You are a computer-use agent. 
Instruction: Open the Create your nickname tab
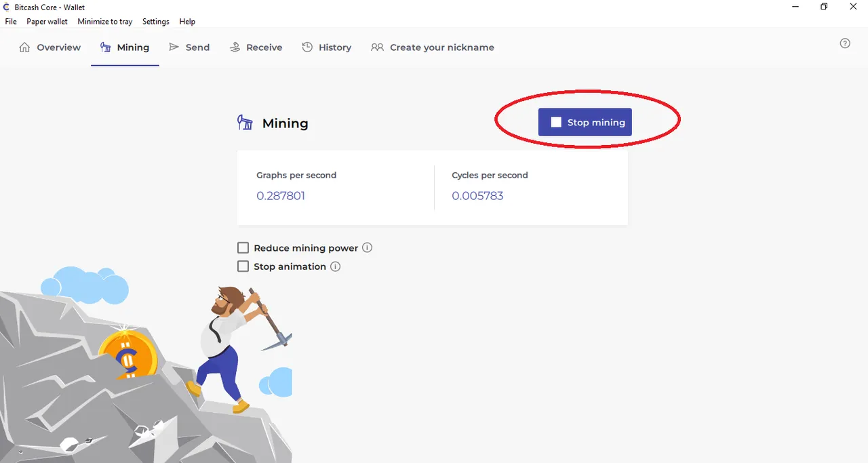click(433, 47)
